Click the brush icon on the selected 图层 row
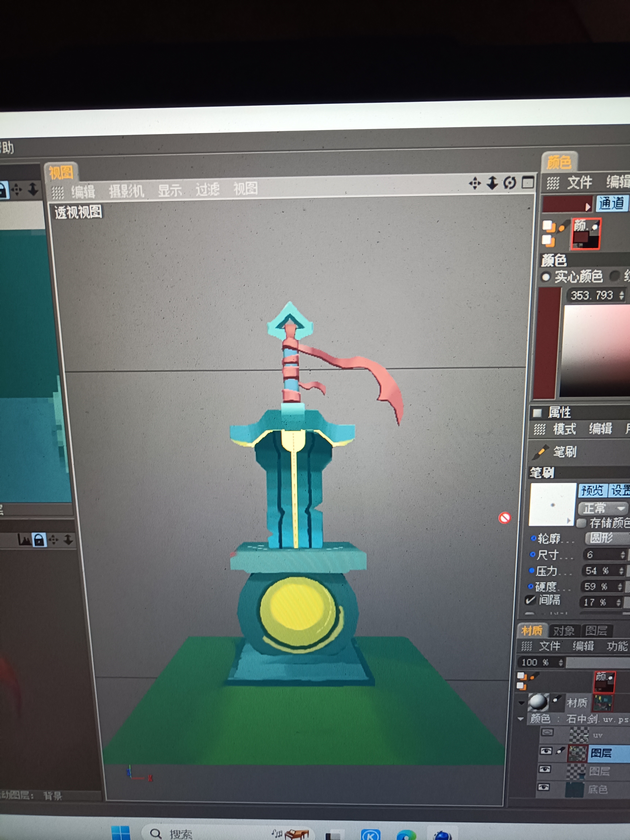 point(560,750)
